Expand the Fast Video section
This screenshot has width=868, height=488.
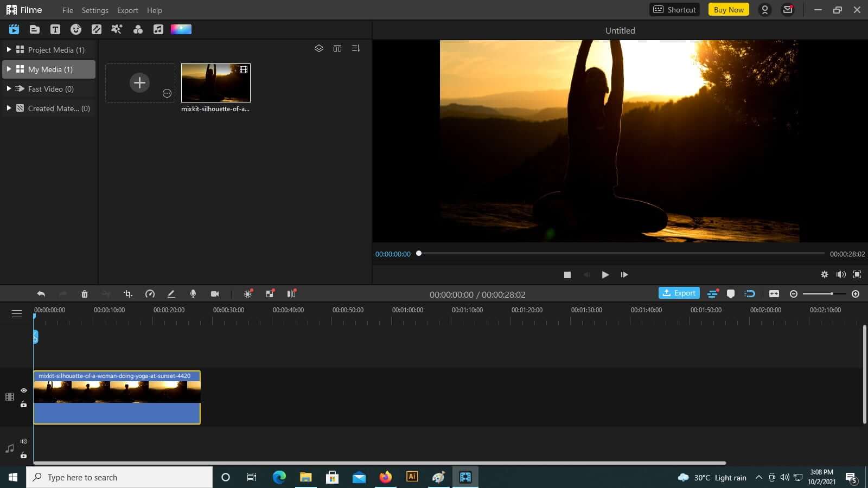pos(9,88)
